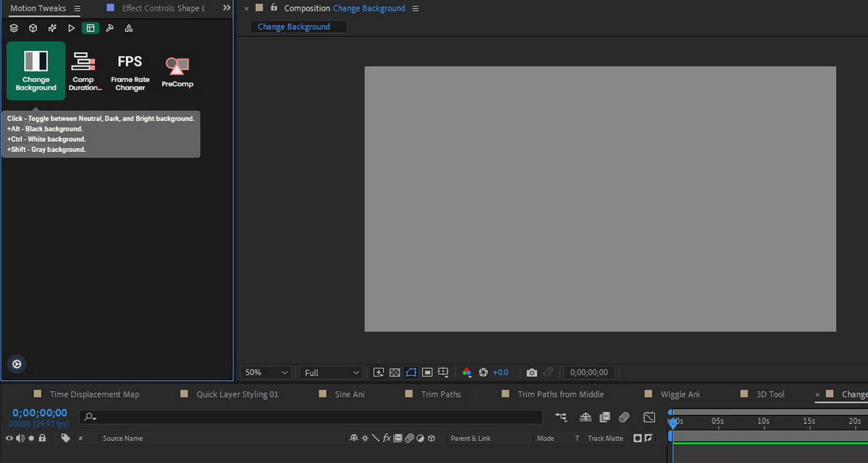Image resolution: width=868 pixels, height=463 pixels.
Task: Click the Change Background tool
Action: 36,70
